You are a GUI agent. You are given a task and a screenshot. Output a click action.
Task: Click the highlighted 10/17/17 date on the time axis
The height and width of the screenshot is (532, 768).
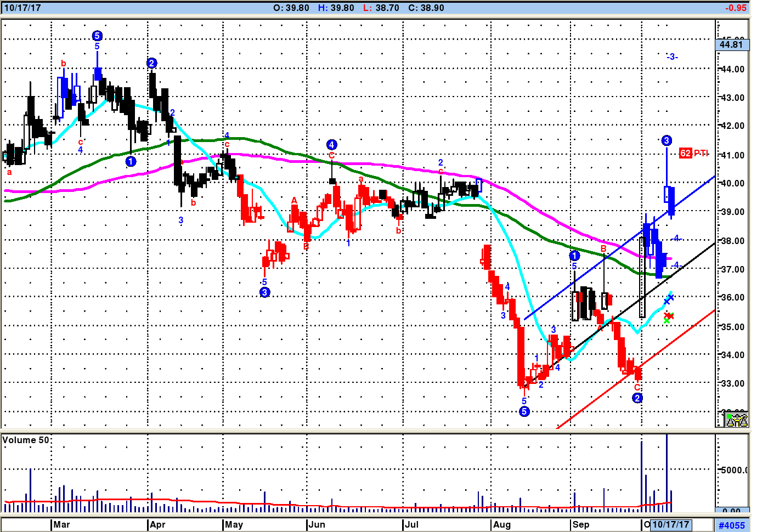point(670,524)
